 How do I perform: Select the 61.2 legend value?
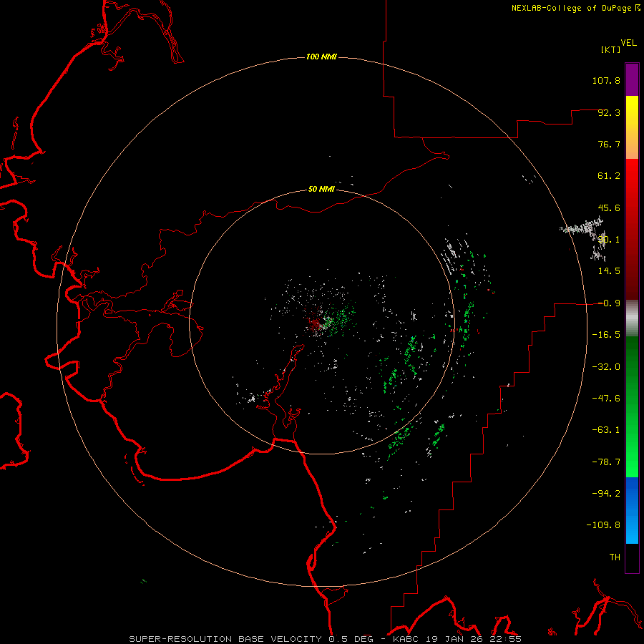pyautogui.click(x=609, y=176)
